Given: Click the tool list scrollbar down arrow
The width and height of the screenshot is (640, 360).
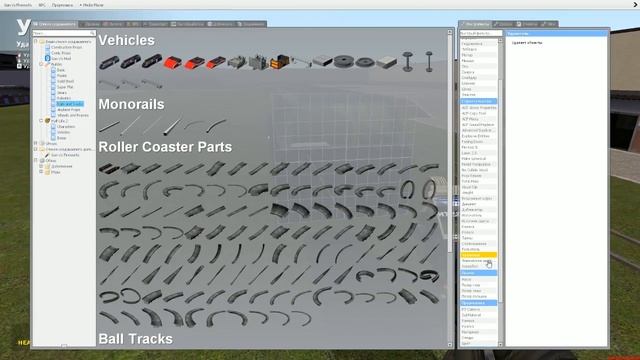Looking at the screenshot, I should coord(500,345).
